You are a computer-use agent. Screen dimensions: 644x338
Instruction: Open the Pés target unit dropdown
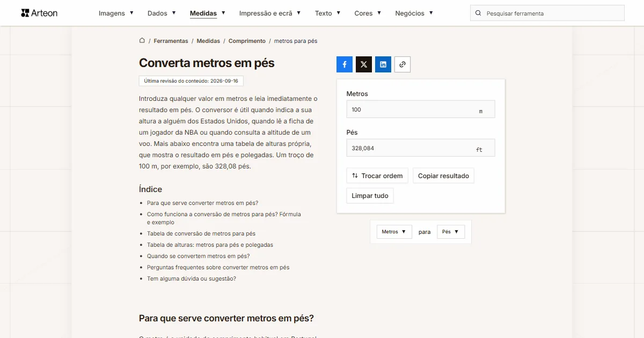click(451, 232)
